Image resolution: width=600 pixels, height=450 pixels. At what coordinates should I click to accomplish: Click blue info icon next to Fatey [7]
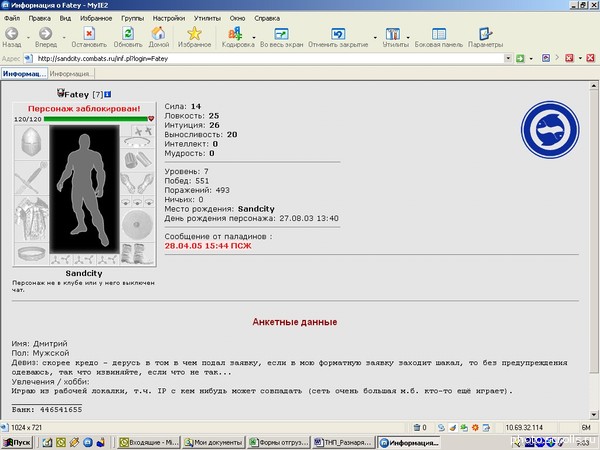(x=108, y=94)
